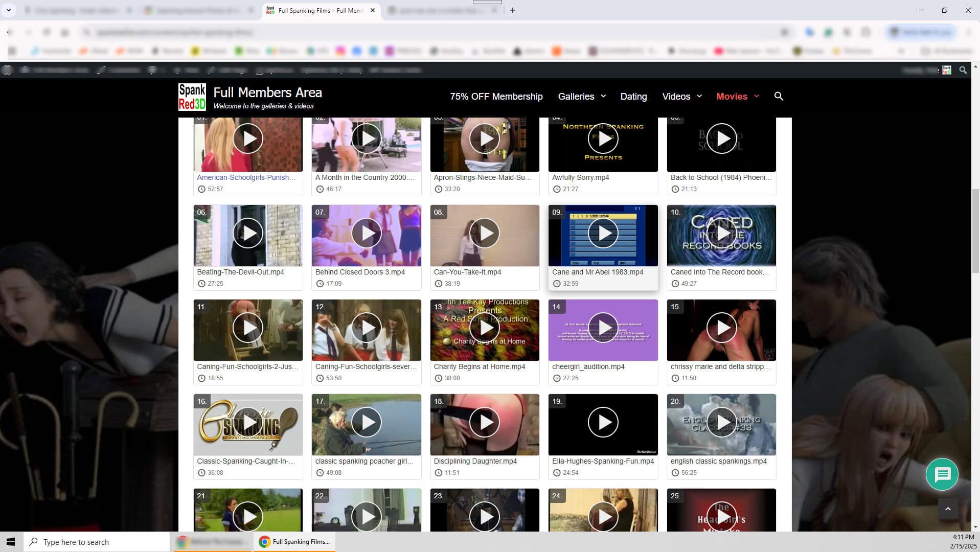The width and height of the screenshot is (980, 552).
Task: Expand the Movies dropdown menu
Action: tap(738, 96)
